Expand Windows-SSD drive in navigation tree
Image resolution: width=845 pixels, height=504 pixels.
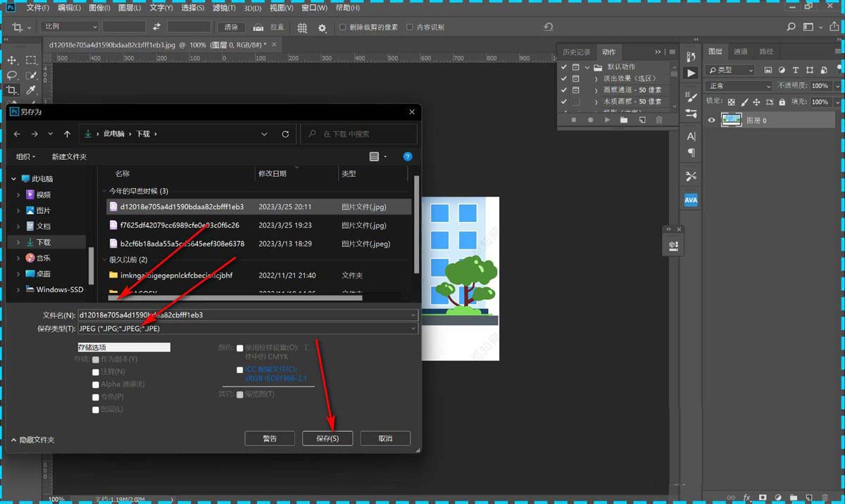[18, 290]
